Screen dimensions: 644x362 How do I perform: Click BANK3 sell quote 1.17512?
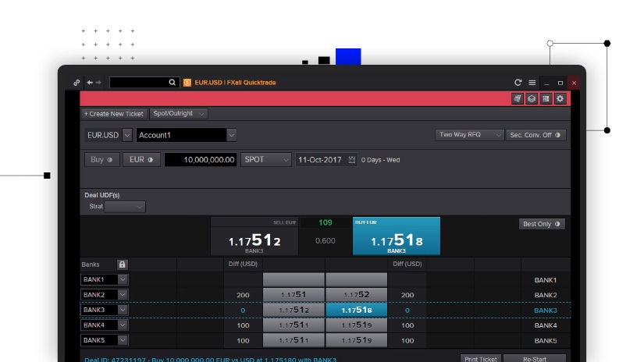[x=294, y=310]
